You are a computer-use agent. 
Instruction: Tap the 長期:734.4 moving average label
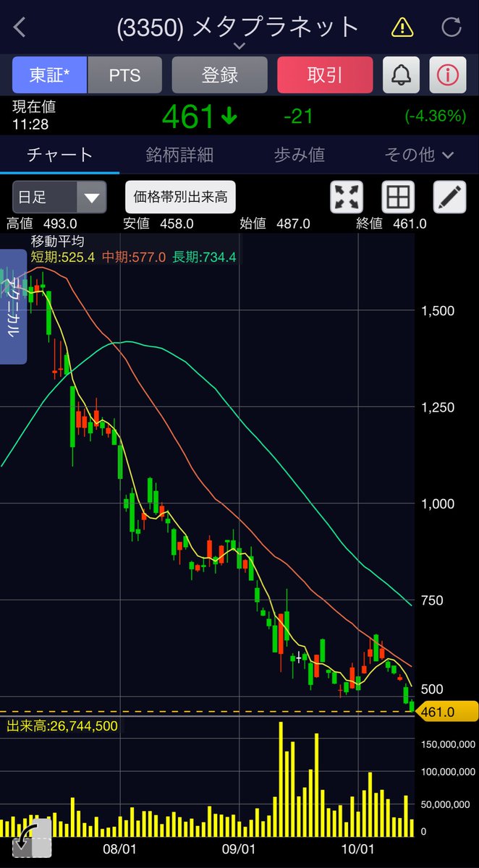[x=204, y=256]
